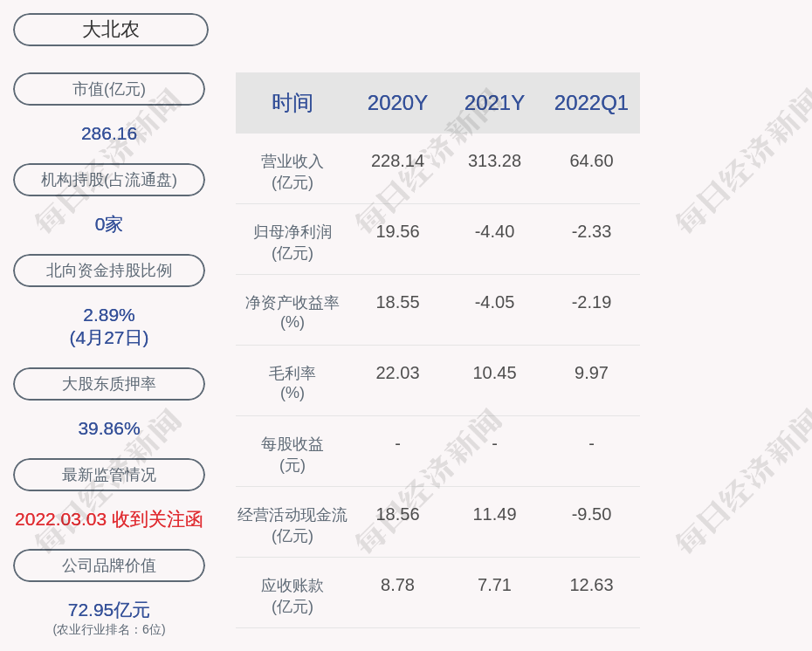The width and height of the screenshot is (812, 651).
Task: Click revenue value 64.60
Action: pyautogui.click(x=591, y=161)
